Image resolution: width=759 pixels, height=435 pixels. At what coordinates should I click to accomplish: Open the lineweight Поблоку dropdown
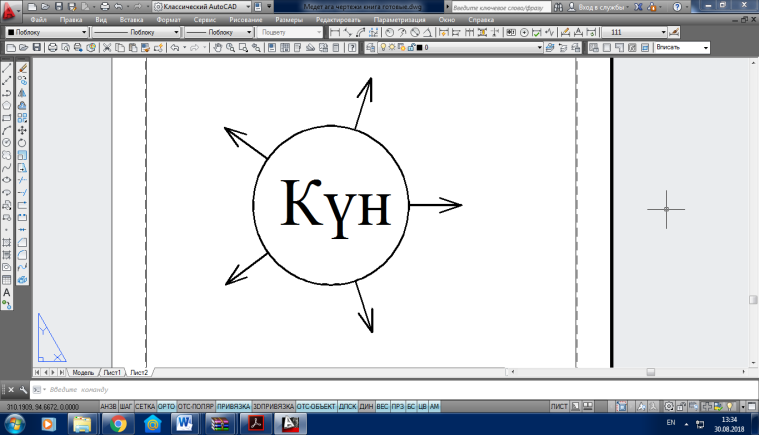tap(220, 32)
